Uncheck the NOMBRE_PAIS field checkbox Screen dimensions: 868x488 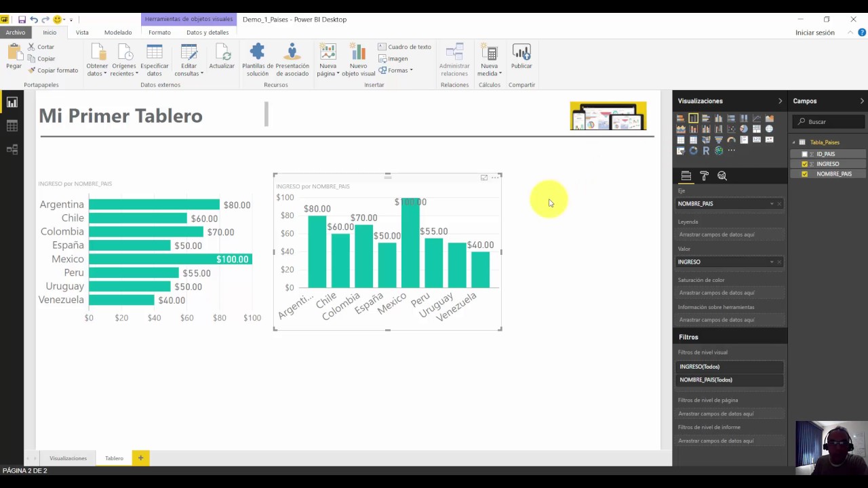click(x=805, y=174)
